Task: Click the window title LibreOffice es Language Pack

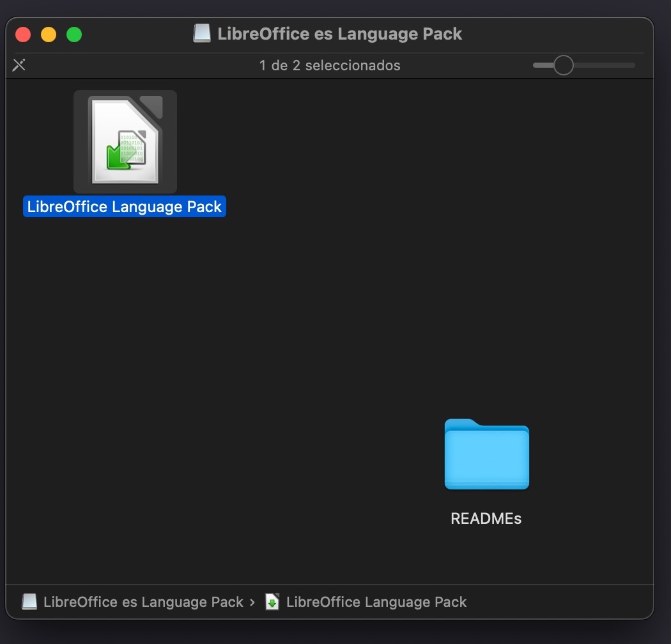Action: click(340, 34)
